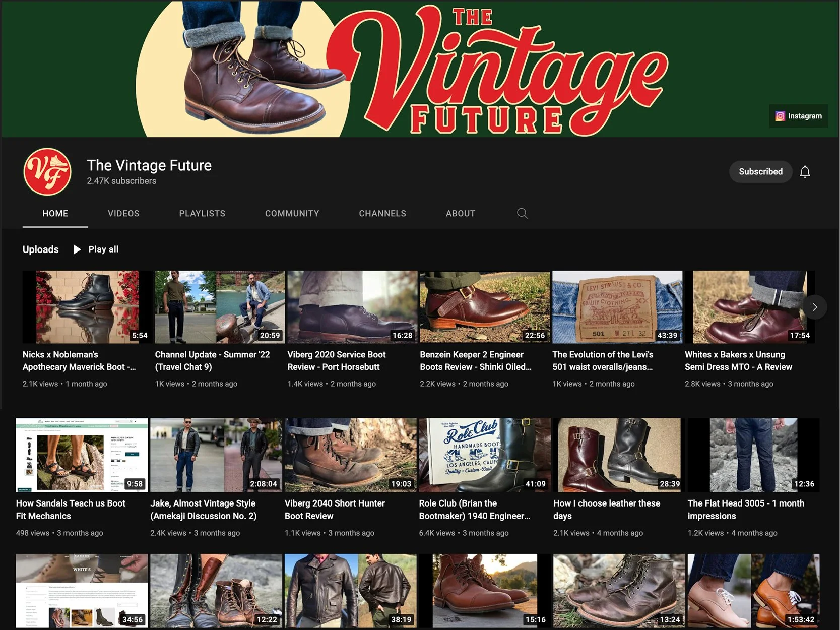The width and height of the screenshot is (840, 630).
Task: Open the channel's ABOUT page
Action: [x=460, y=213]
